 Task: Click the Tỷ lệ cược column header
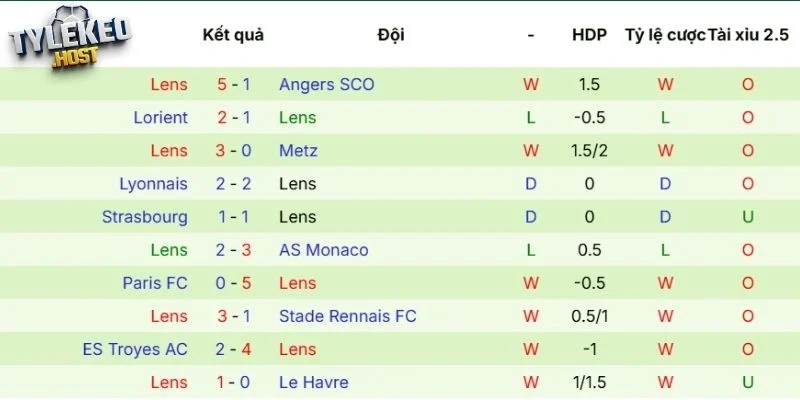point(664,35)
